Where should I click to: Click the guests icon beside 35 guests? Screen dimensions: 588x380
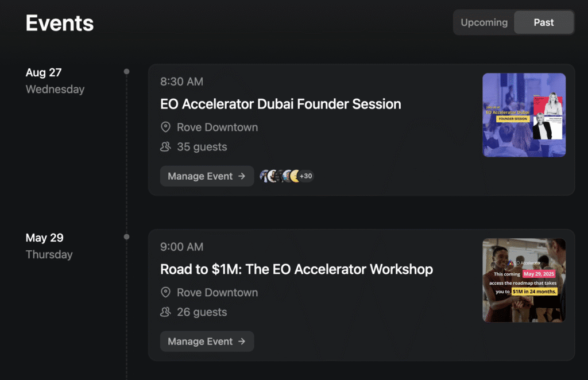(166, 147)
